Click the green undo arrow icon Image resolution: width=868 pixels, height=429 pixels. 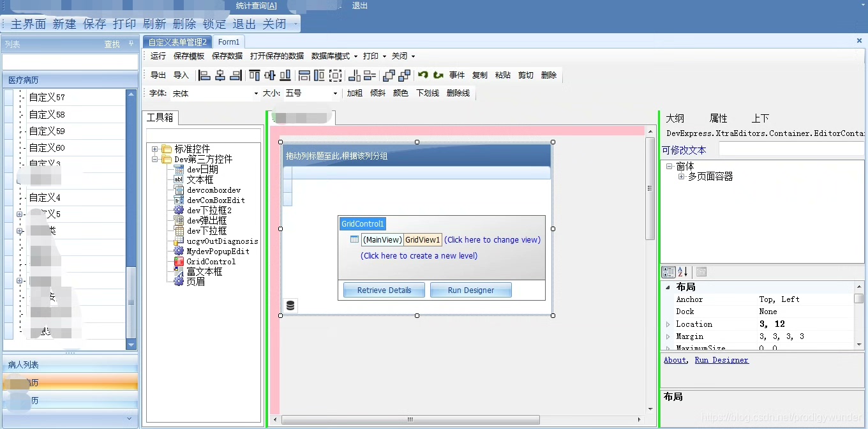[423, 75]
